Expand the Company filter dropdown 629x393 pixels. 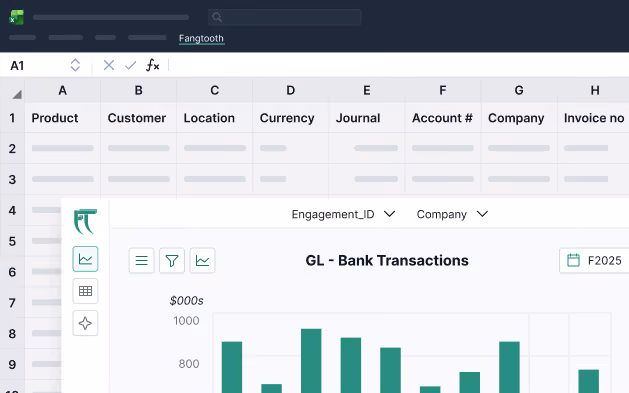[x=452, y=214]
